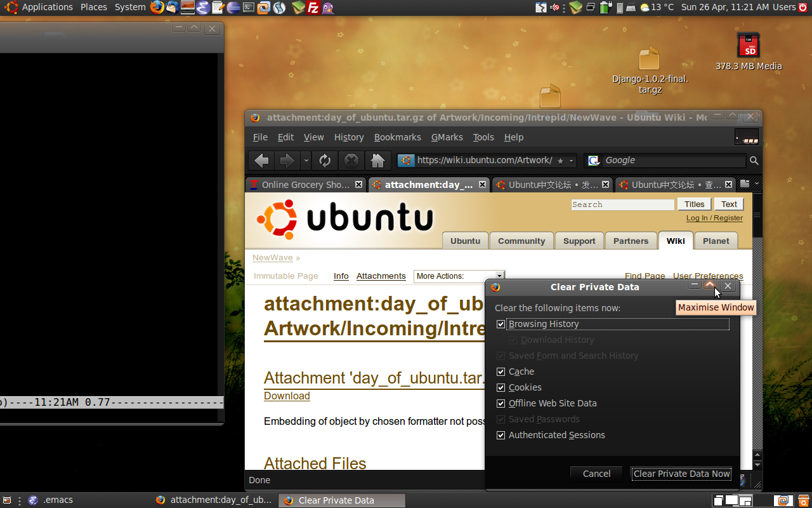Viewport: 812px width, 508px height.
Task: Launch Firefox from the top panel
Action: [157, 8]
